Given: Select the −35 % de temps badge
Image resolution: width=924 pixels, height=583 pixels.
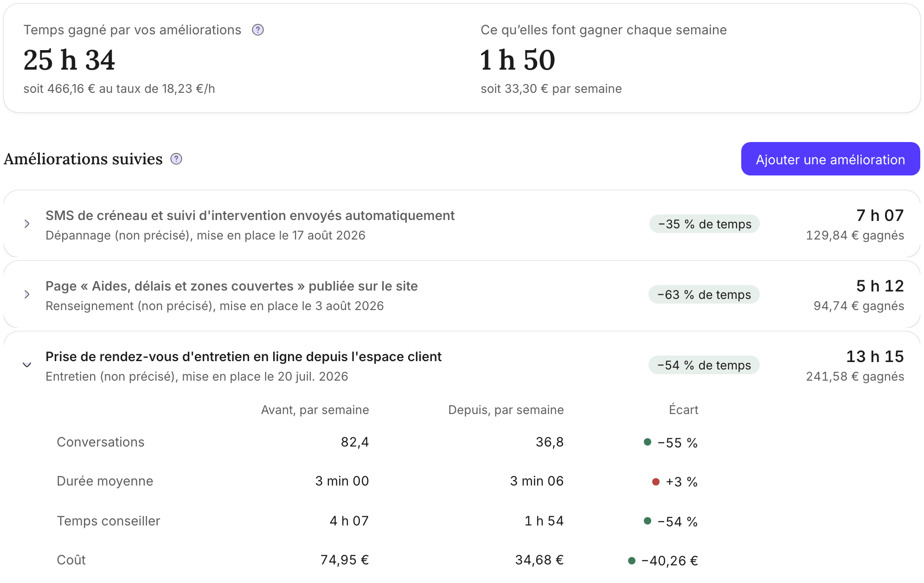Looking at the screenshot, I should [x=704, y=224].
